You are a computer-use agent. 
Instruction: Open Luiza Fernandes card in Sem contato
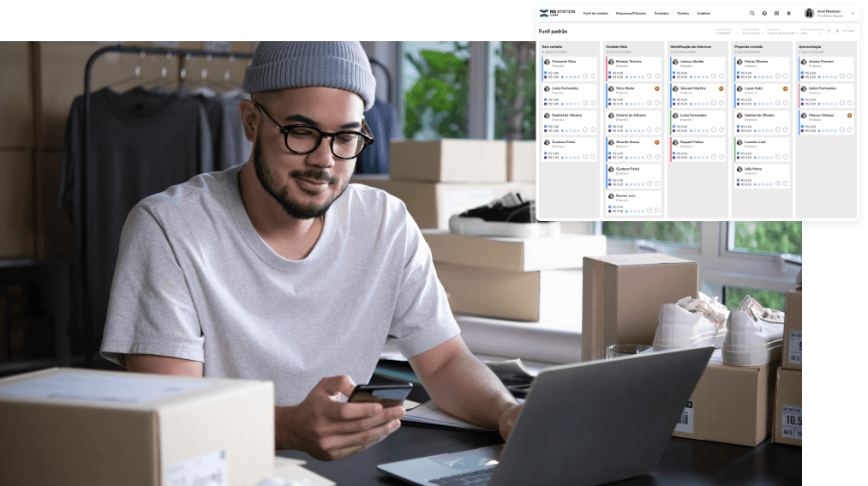[x=569, y=96]
